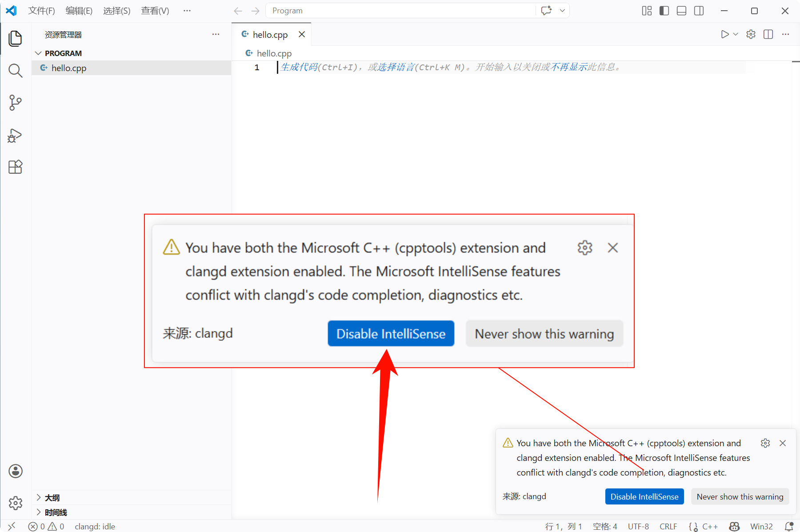This screenshot has height=532, width=800.
Task: Click the VS Code logo in the title bar
Action: click(x=12, y=11)
